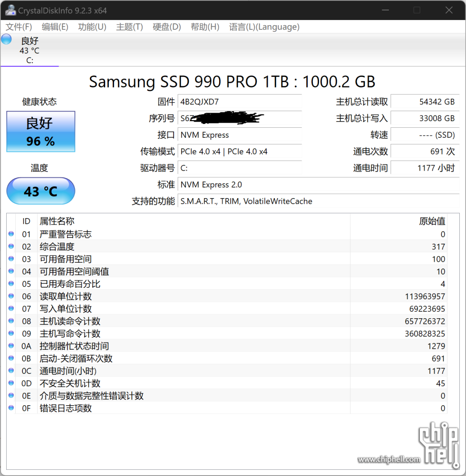Click the interface field NVM Express
Viewport: 466px width, 476px height.
pyautogui.click(x=240, y=135)
